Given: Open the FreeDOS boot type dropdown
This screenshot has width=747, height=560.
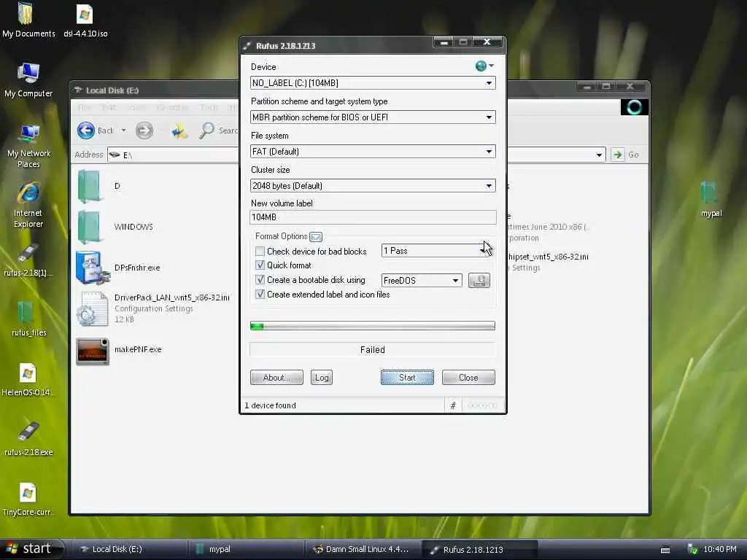Looking at the screenshot, I should (422, 281).
